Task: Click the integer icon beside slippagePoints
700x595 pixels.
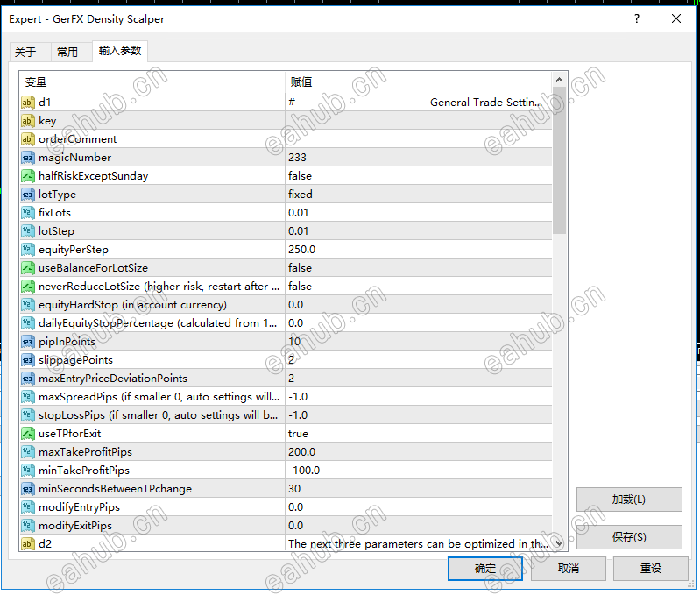Action: 28,360
